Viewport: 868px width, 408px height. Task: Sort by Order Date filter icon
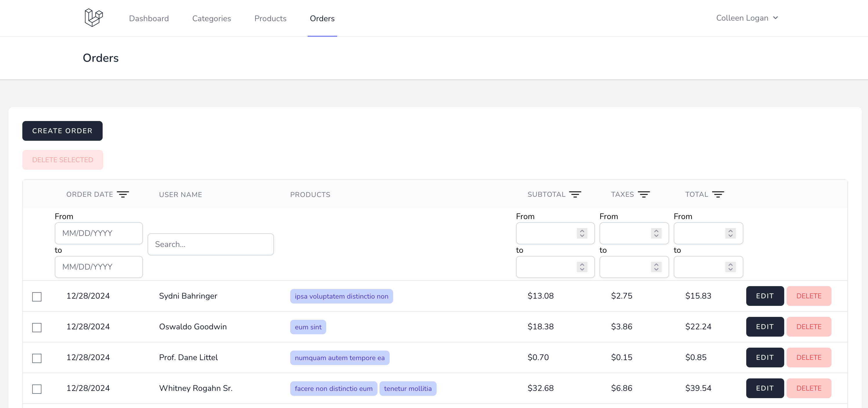coord(123,194)
